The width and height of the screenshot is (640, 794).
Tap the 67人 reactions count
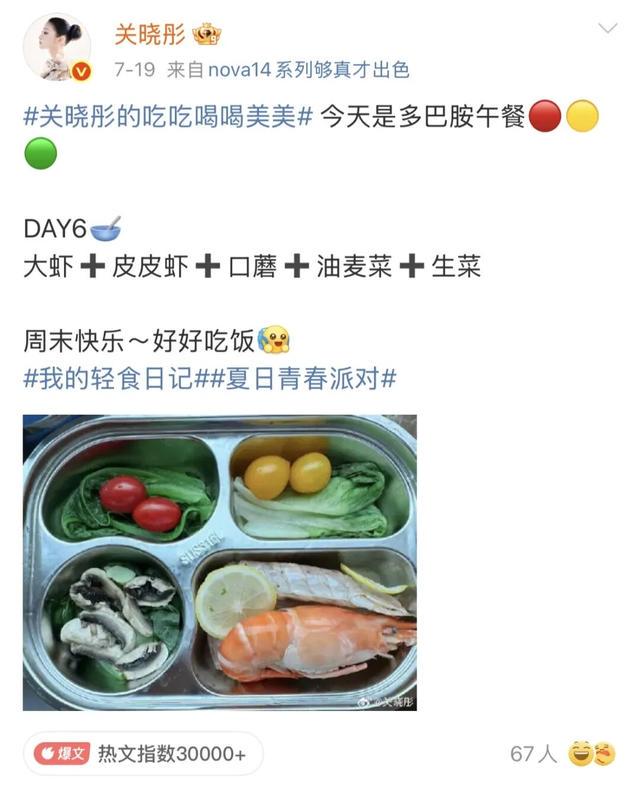click(533, 754)
